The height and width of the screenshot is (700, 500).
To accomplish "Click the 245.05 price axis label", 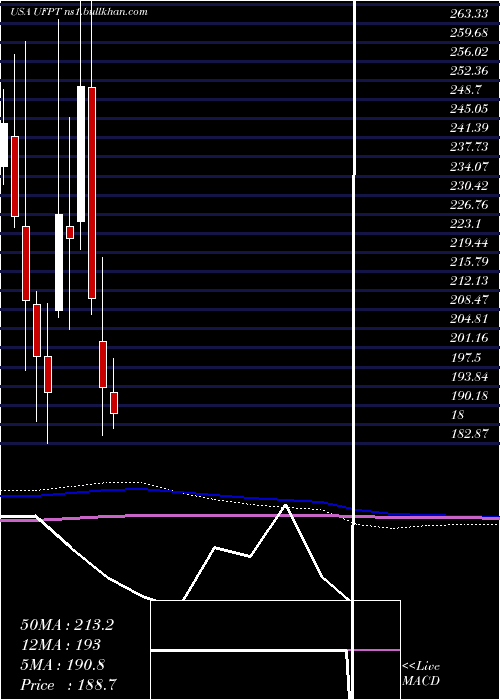I will [469, 109].
